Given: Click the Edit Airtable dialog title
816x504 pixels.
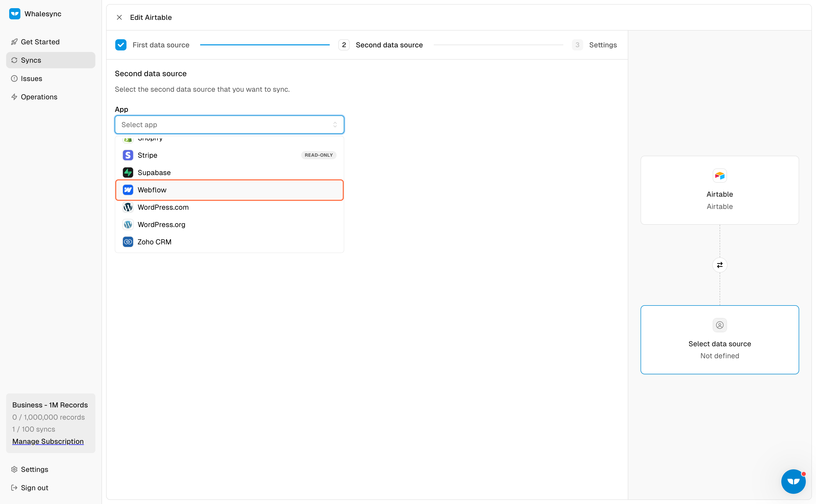Looking at the screenshot, I should [x=151, y=17].
